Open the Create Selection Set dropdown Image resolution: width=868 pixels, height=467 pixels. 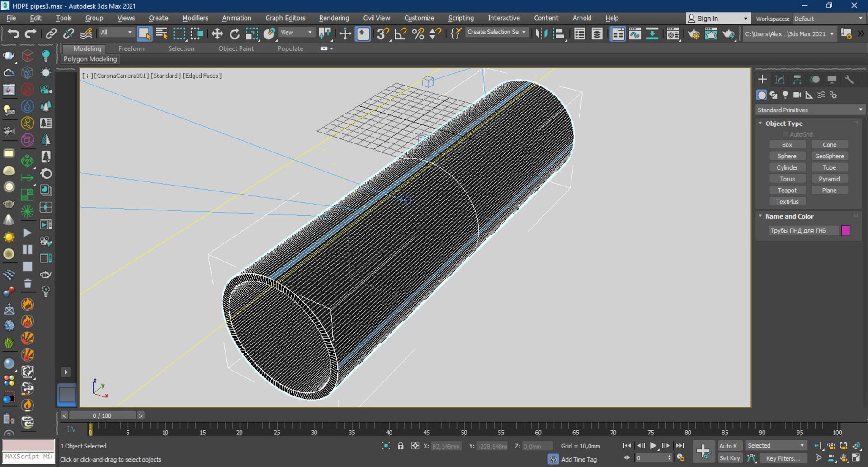[x=496, y=32]
